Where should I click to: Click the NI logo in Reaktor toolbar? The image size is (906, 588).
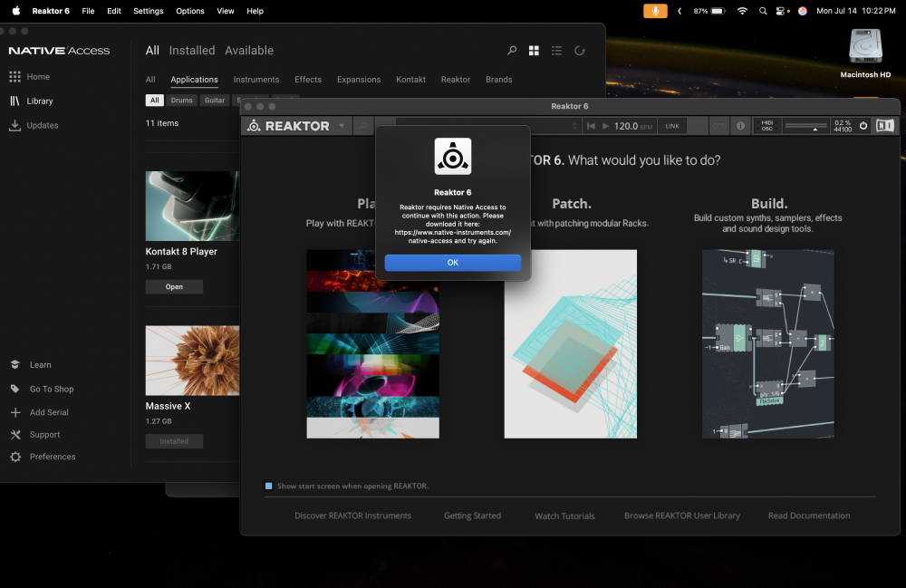coord(884,126)
